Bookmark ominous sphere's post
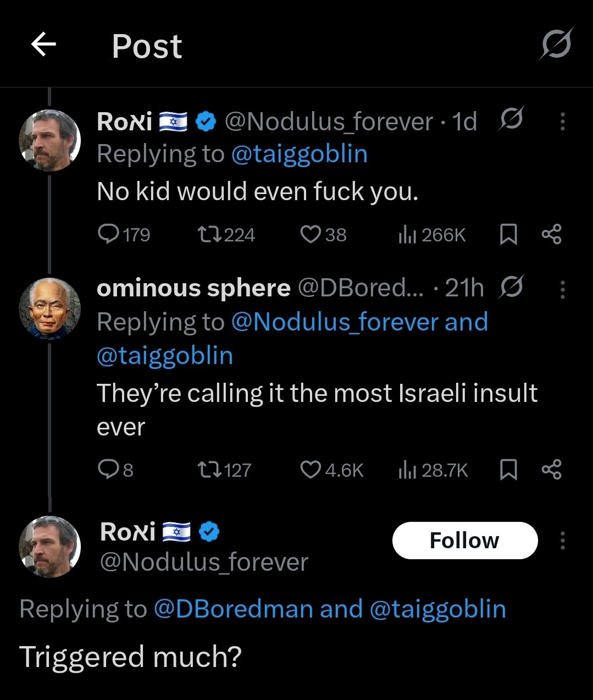 tap(508, 470)
